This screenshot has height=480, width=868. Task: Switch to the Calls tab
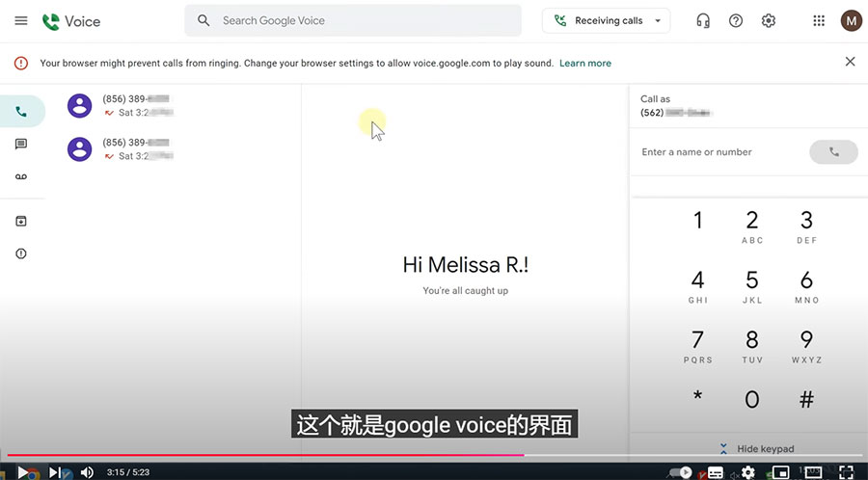(x=21, y=112)
